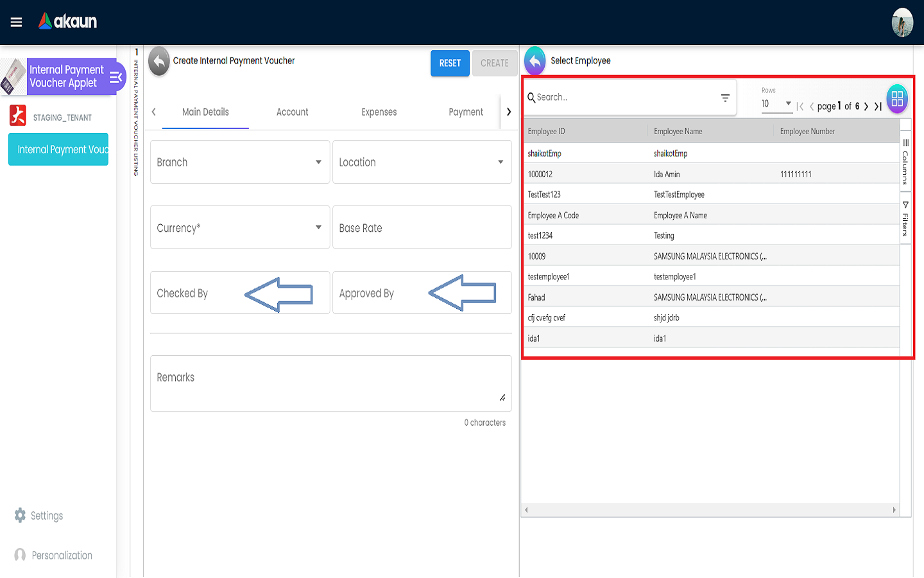The width and height of the screenshot is (924, 578).
Task: Change the Rows per page selector
Action: click(776, 104)
